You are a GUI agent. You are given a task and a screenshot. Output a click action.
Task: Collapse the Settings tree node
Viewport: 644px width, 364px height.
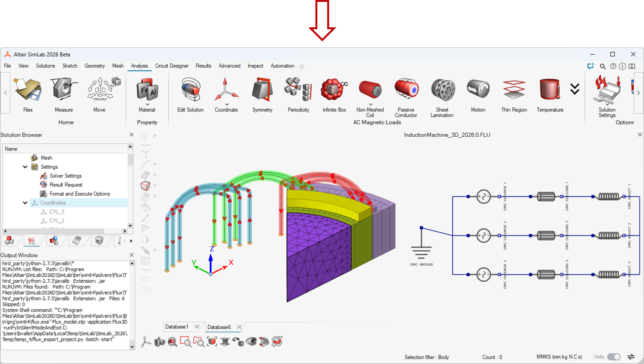pyautogui.click(x=25, y=167)
